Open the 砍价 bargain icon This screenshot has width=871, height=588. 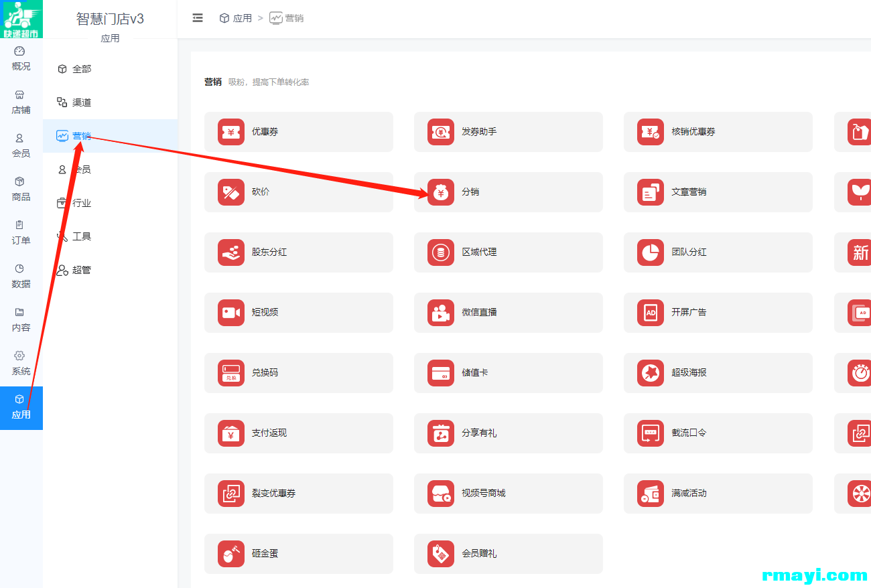point(231,192)
